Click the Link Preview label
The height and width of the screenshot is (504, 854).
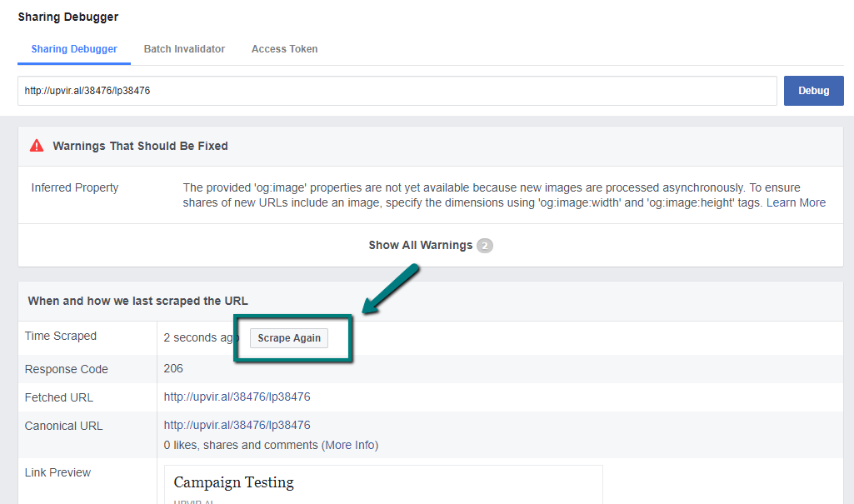(57, 472)
